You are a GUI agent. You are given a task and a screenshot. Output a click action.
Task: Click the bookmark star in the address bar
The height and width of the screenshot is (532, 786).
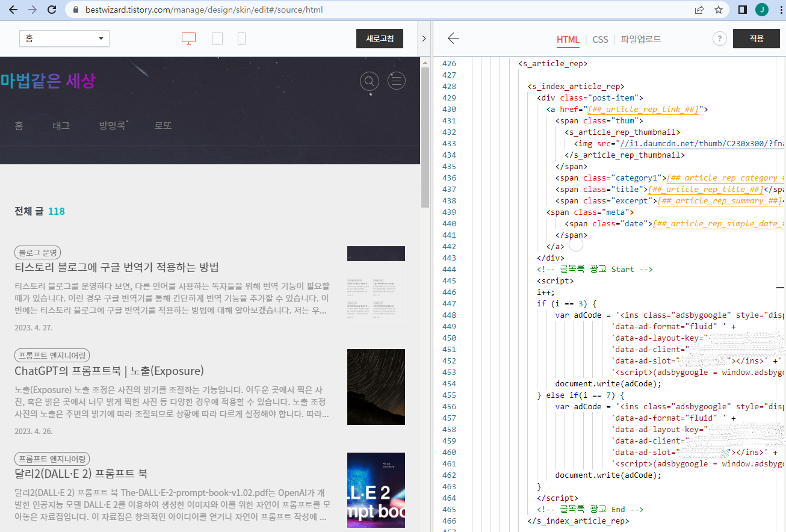point(717,10)
